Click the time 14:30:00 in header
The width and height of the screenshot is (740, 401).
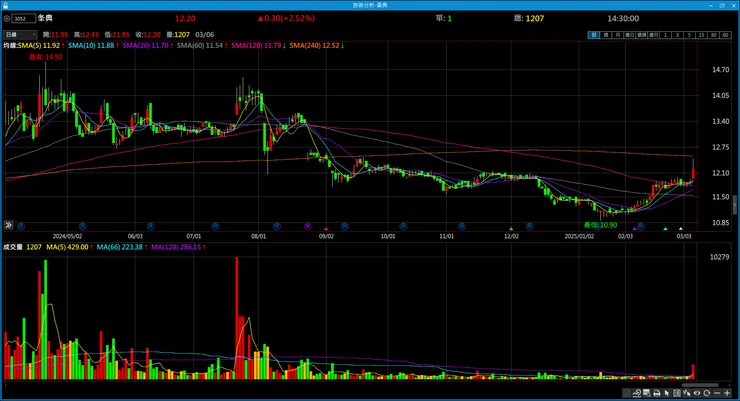click(x=623, y=18)
